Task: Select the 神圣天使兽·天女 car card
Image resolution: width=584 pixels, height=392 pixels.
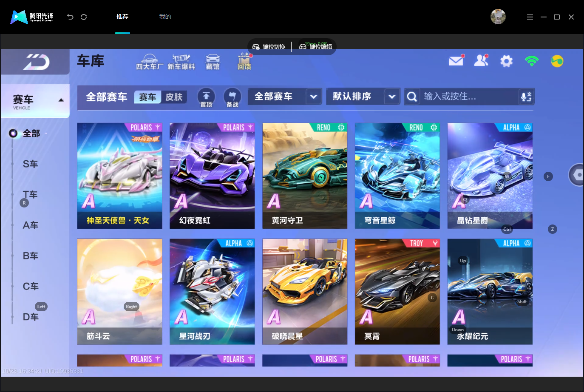Action: pyautogui.click(x=119, y=176)
